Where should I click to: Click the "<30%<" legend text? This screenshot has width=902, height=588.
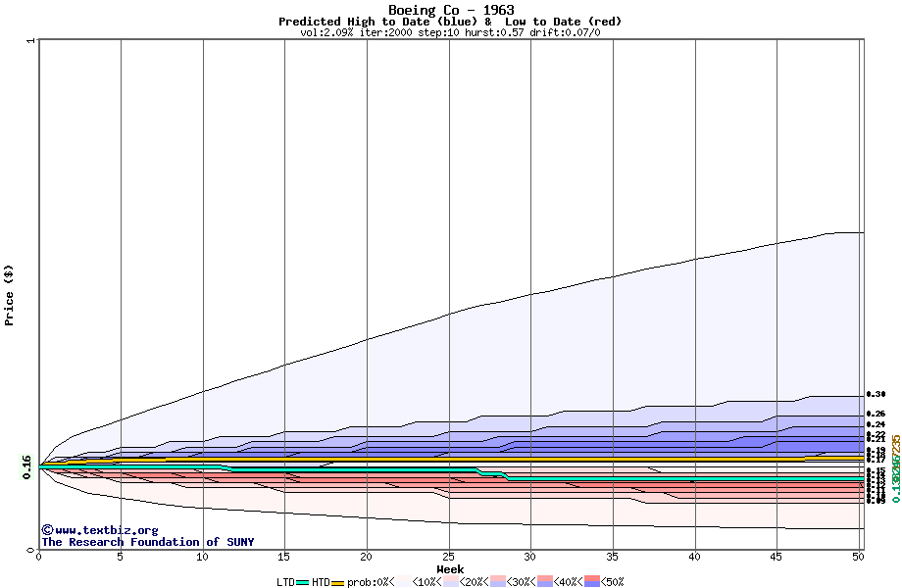coord(522,582)
